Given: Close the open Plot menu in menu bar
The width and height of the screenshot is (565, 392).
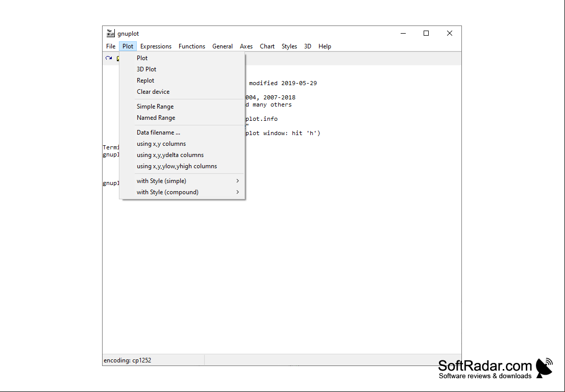Looking at the screenshot, I should (128, 46).
